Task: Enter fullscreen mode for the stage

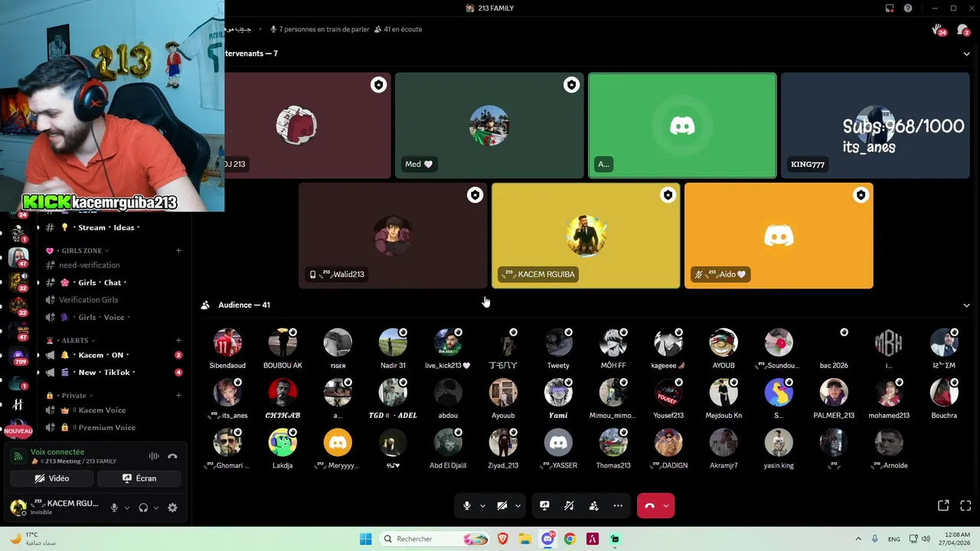Action: pos(965,506)
